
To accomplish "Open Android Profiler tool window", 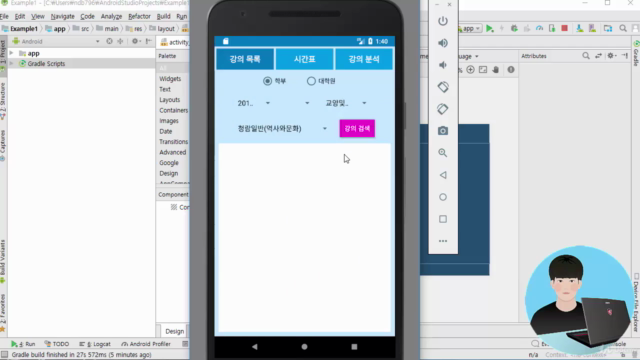I will click(146, 344).
